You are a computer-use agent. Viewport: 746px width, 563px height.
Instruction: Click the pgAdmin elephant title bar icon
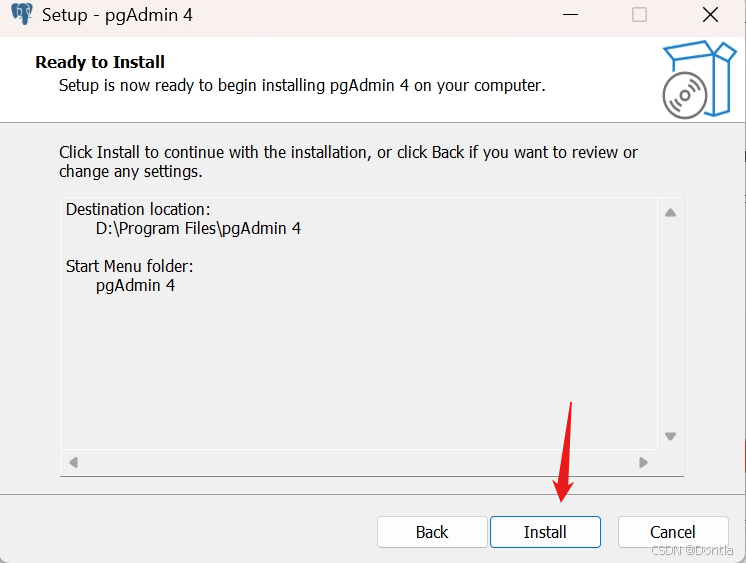click(x=22, y=14)
